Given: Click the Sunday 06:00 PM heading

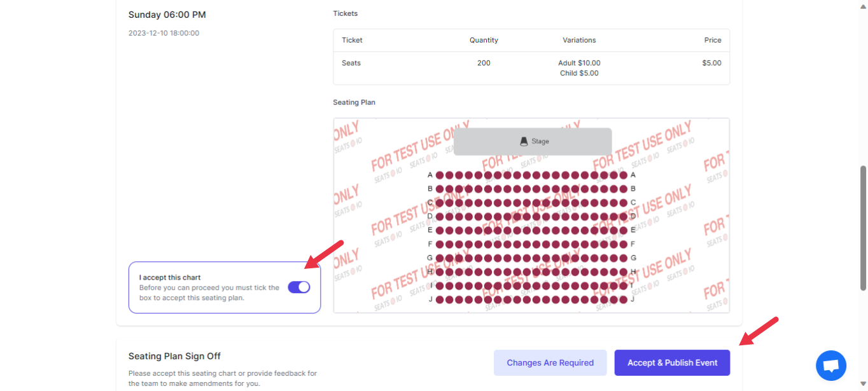Looking at the screenshot, I should click(x=167, y=15).
